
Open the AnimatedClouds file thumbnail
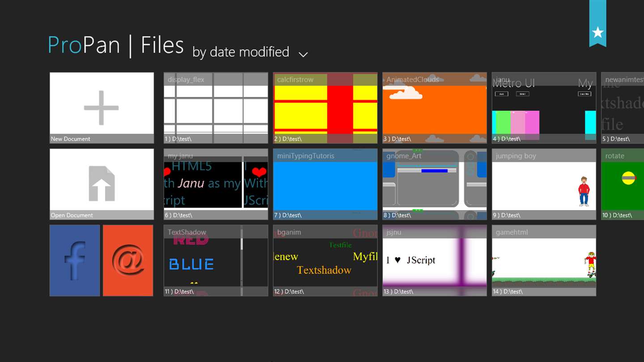pos(435,108)
